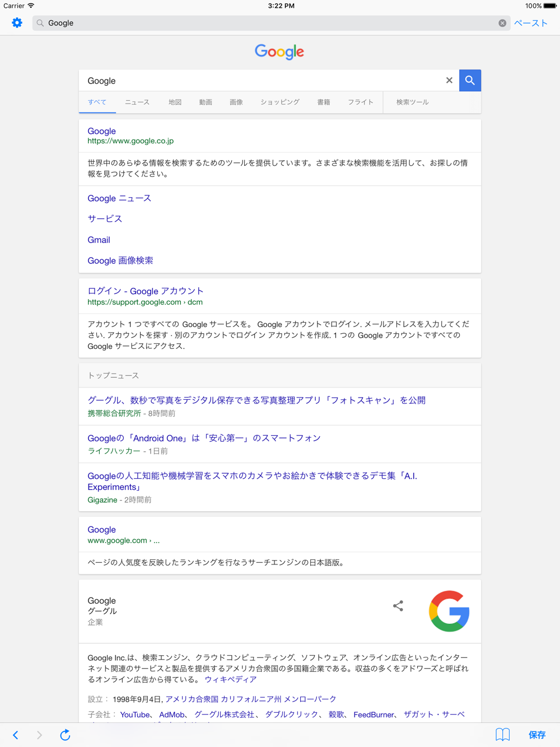This screenshot has width=560, height=747.
Task: Switch to the フライト tab
Action: tap(361, 102)
